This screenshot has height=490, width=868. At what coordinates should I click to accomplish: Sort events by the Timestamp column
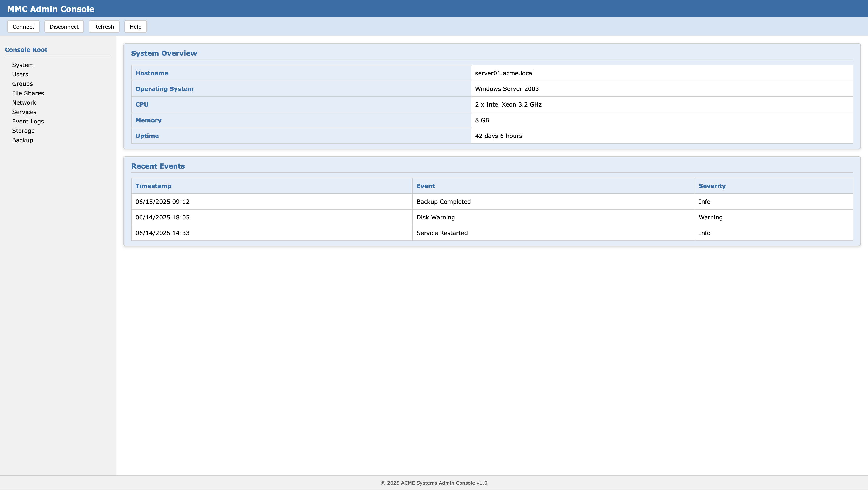(x=153, y=186)
